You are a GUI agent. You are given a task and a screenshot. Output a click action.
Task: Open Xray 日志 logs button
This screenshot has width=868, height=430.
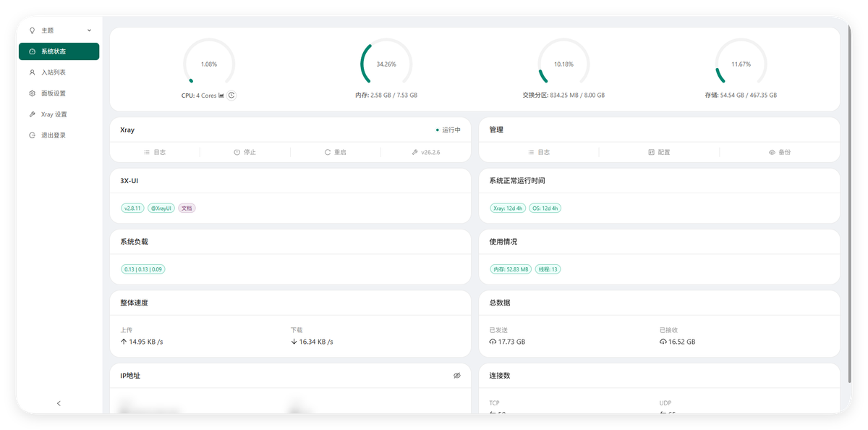click(155, 153)
